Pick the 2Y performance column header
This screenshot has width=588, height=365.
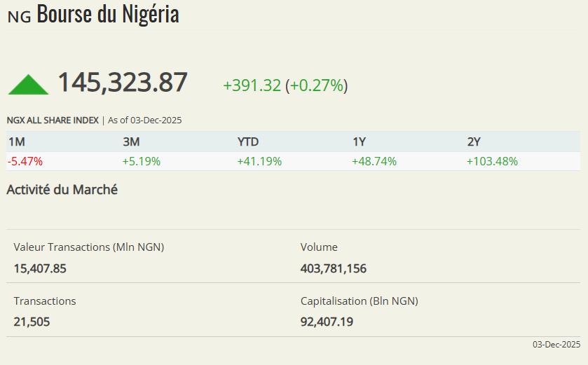pyautogui.click(x=474, y=142)
